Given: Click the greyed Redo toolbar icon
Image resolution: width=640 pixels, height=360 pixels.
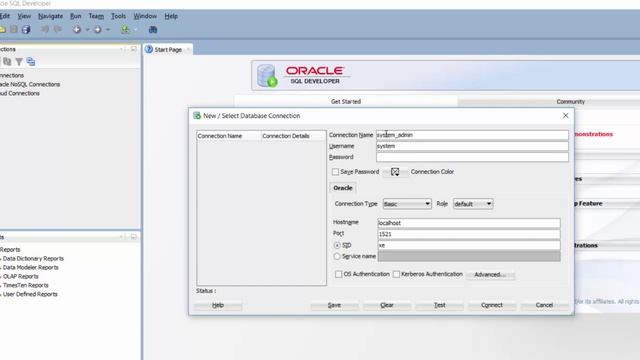Looking at the screenshot, I should click(x=58, y=29).
